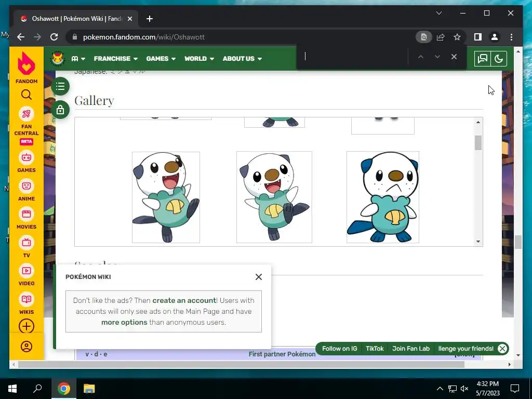Click the horizontal page scrollbar
532x399 pixels.
point(241,364)
